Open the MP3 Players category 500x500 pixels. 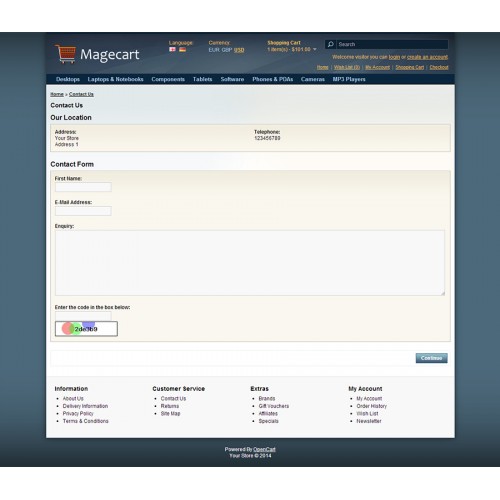pos(349,79)
